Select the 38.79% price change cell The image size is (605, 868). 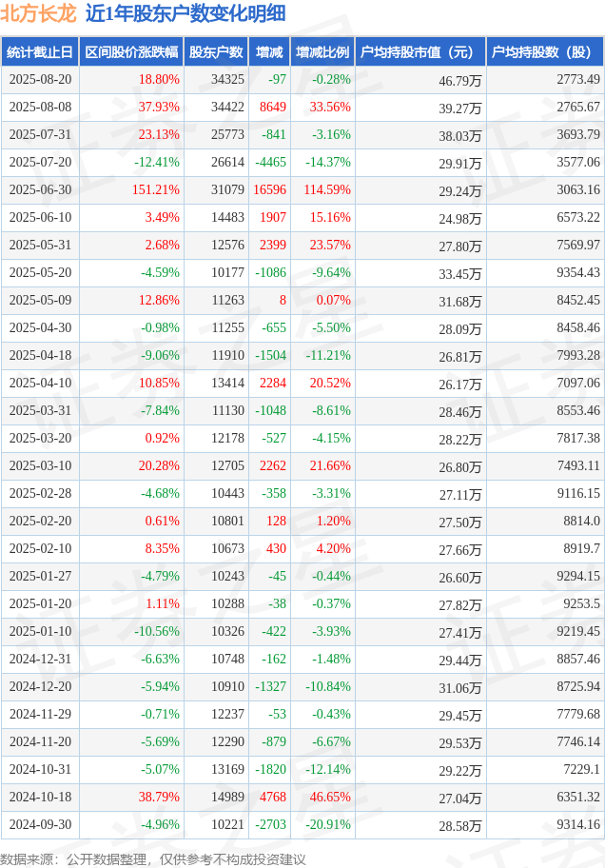(159, 797)
